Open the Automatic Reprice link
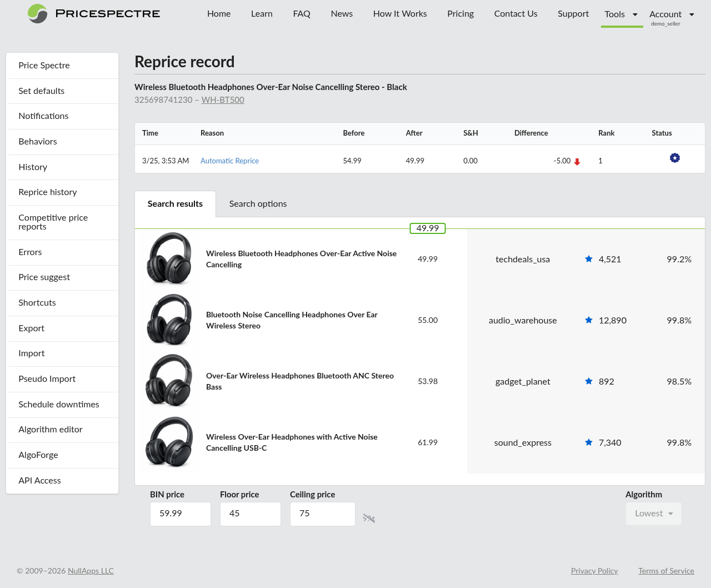The width and height of the screenshot is (711, 588). pos(229,161)
